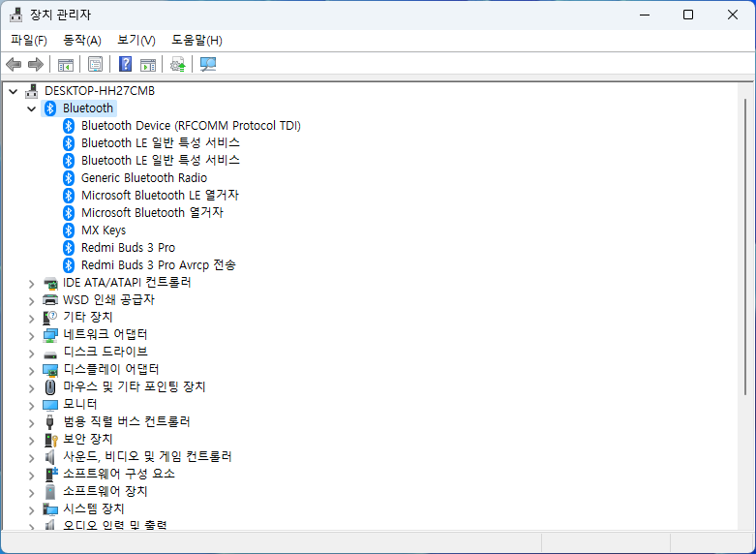This screenshot has width=756, height=554.
Task: Click the 보안 장치 key icon
Action: pyautogui.click(x=50, y=439)
